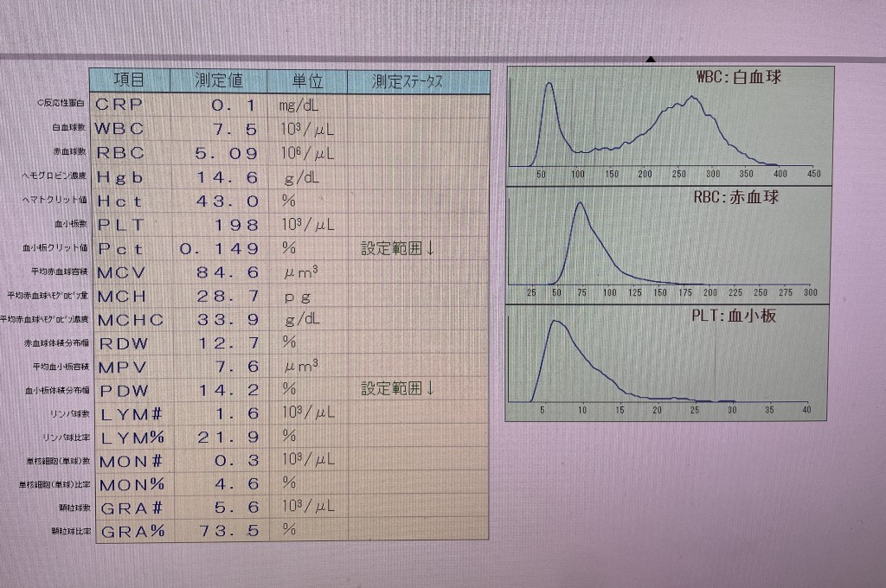The image size is (886, 588).
Task: Select the MCH item cell
Action: [x=133, y=296]
